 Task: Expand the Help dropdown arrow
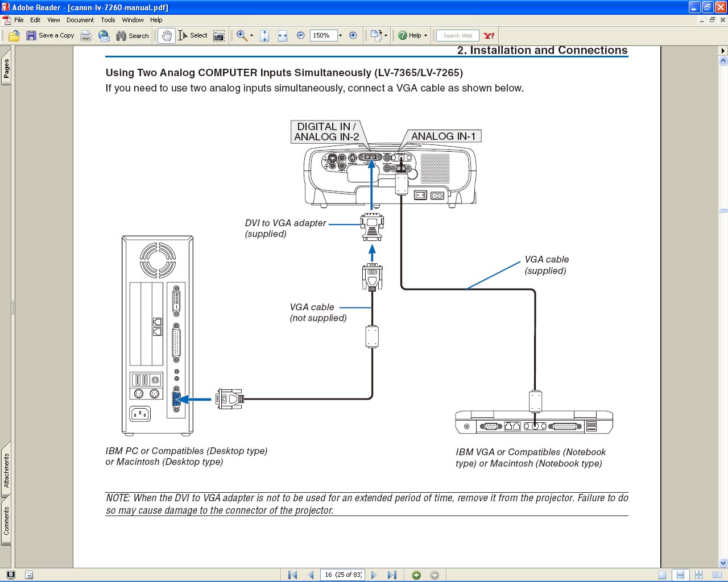(x=425, y=35)
